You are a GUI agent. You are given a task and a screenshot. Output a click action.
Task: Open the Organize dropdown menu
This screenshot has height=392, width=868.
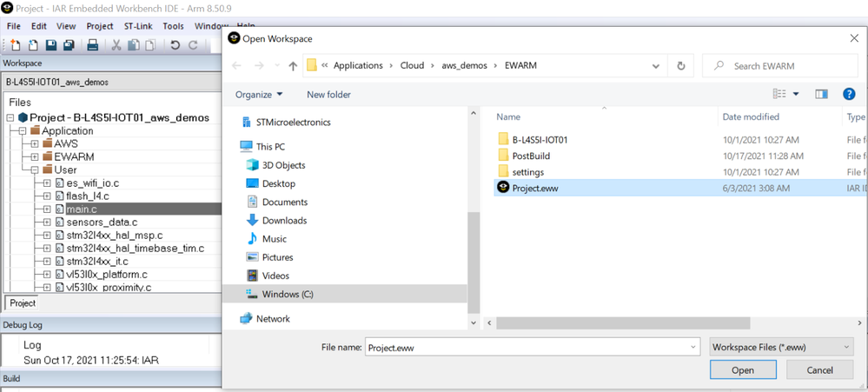point(259,95)
